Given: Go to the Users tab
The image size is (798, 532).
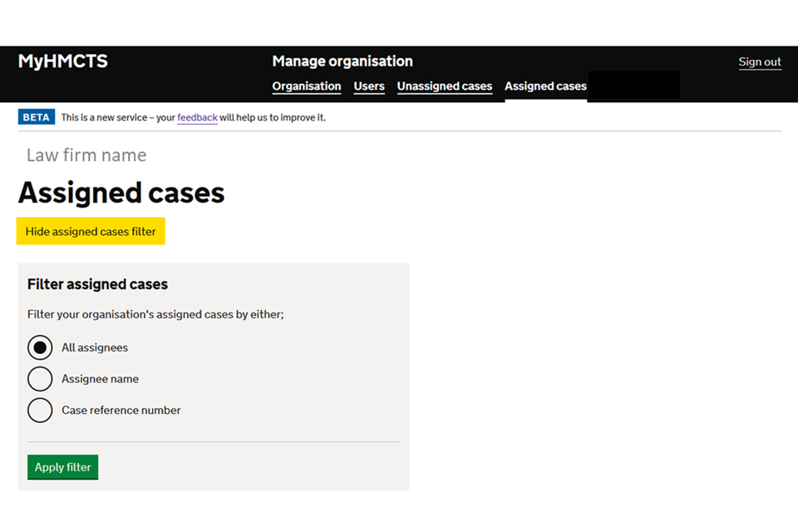Looking at the screenshot, I should (x=369, y=86).
